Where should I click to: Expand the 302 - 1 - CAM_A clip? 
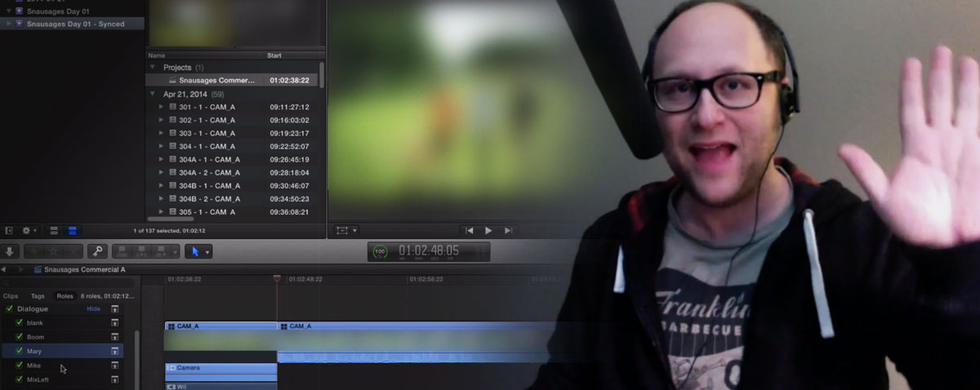(x=162, y=120)
